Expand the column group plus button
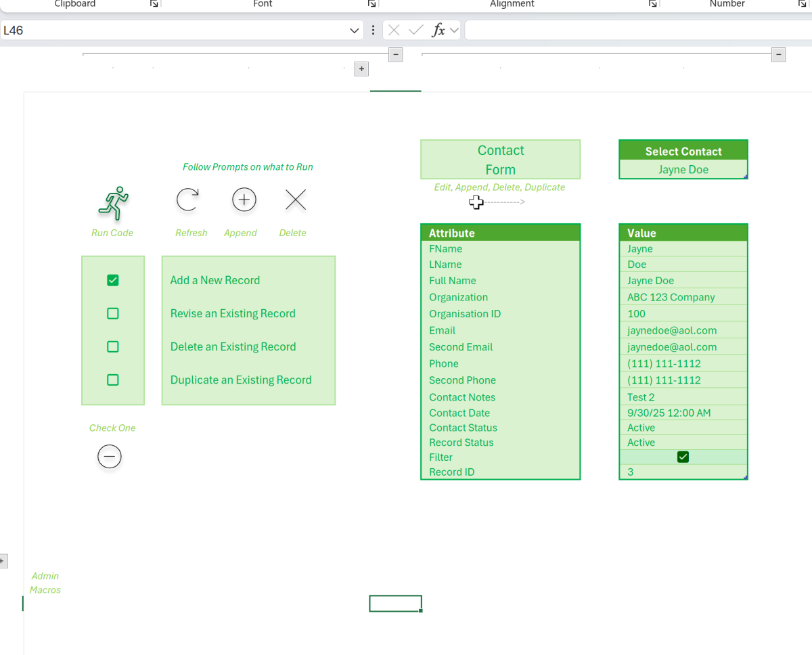The height and width of the screenshot is (655, 812). click(361, 68)
